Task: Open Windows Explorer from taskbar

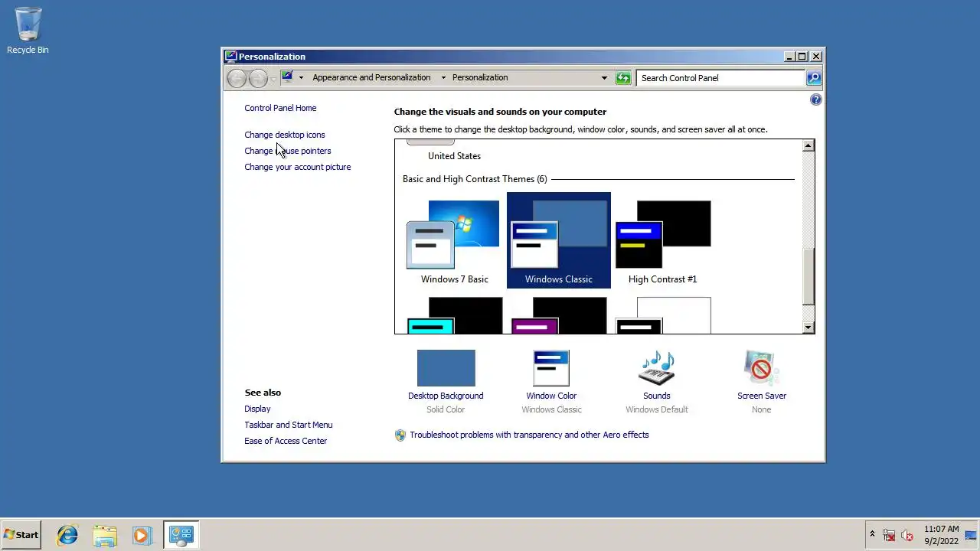Action: coord(105,535)
